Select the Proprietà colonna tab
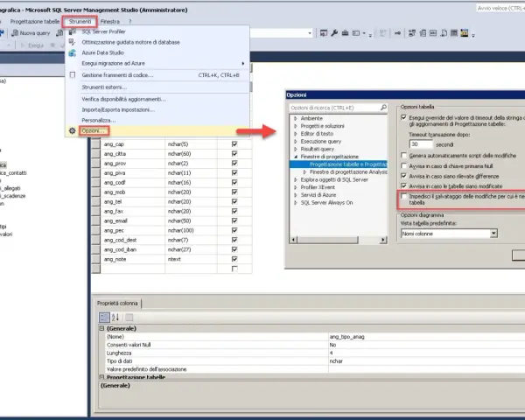This screenshot has height=420, width=525. click(x=117, y=303)
